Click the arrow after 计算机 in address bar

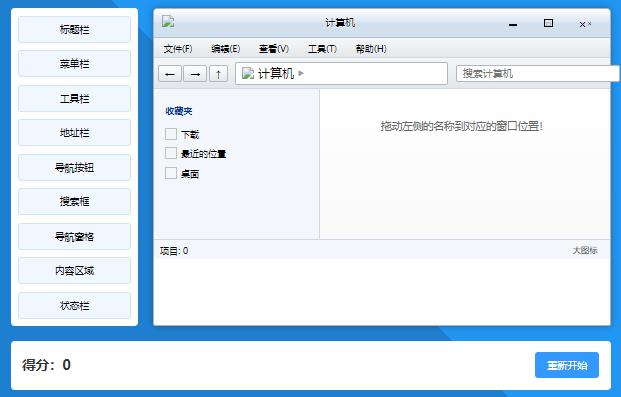(x=301, y=73)
